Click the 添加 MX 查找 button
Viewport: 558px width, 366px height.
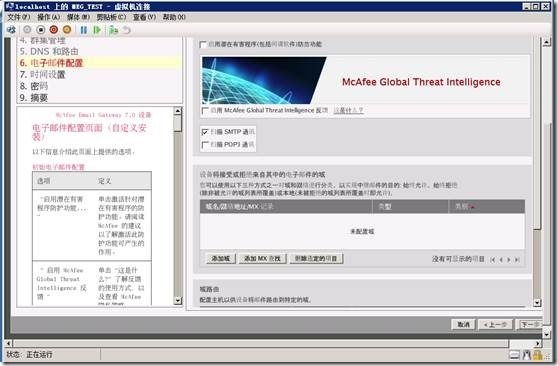(263, 258)
